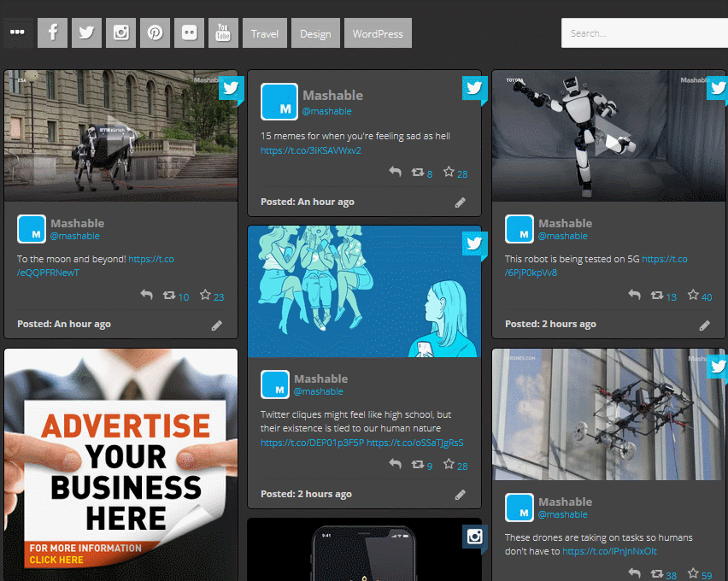Edit the 'moon and beyond' post with pencil

(216, 326)
